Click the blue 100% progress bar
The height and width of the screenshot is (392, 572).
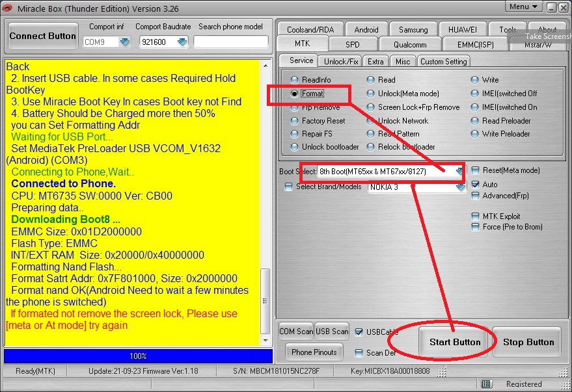click(x=138, y=356)
